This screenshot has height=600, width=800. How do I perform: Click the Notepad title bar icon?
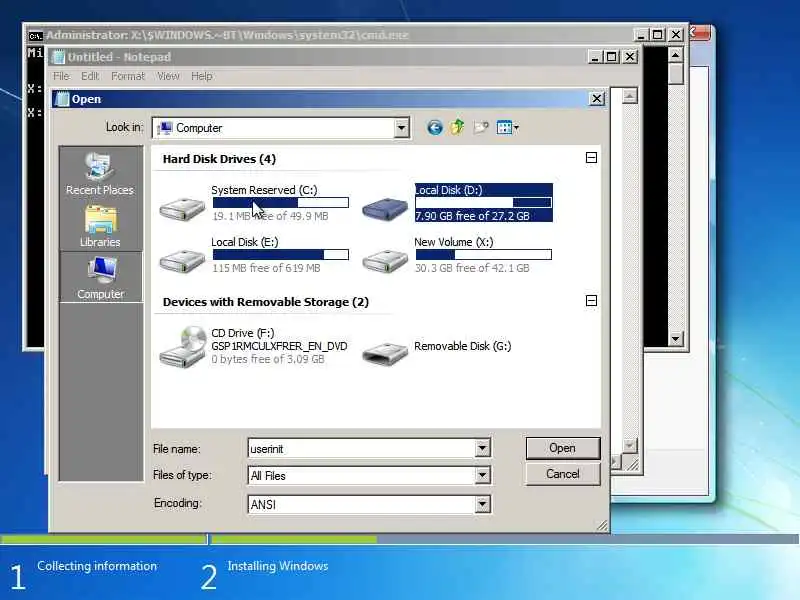point(59,57)
